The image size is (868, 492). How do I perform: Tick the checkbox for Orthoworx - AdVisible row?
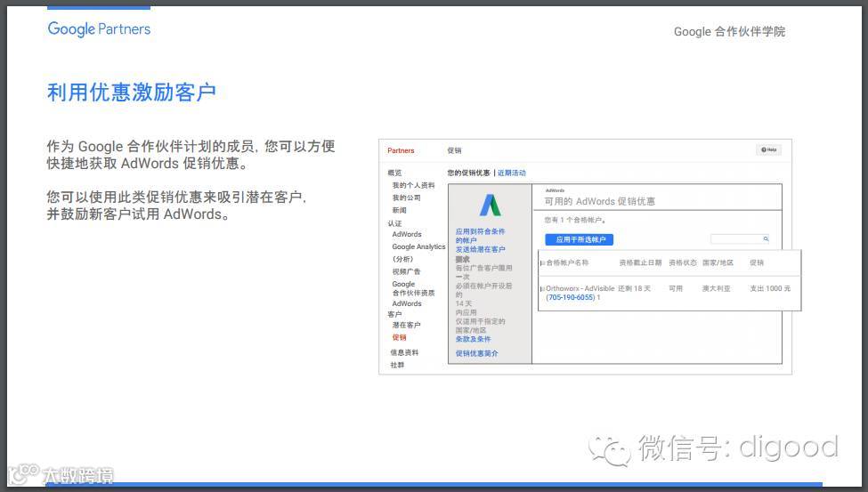tap(542, 289)
